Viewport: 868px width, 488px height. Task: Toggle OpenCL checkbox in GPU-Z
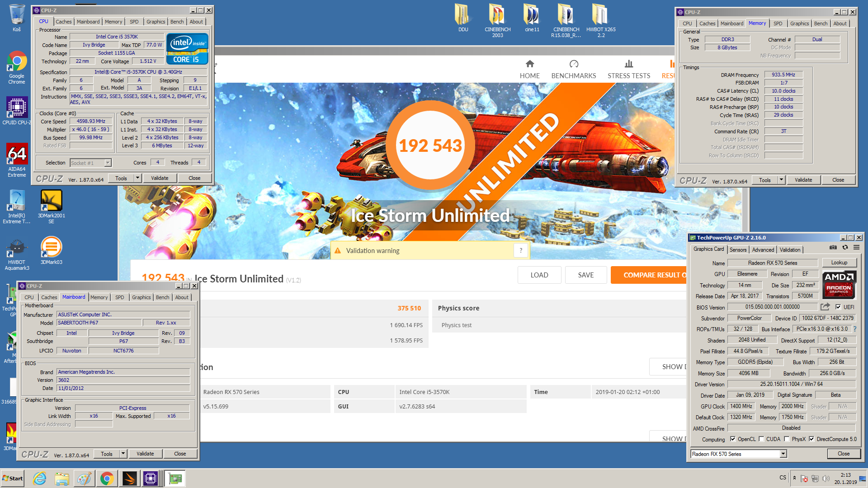(732, 439)
